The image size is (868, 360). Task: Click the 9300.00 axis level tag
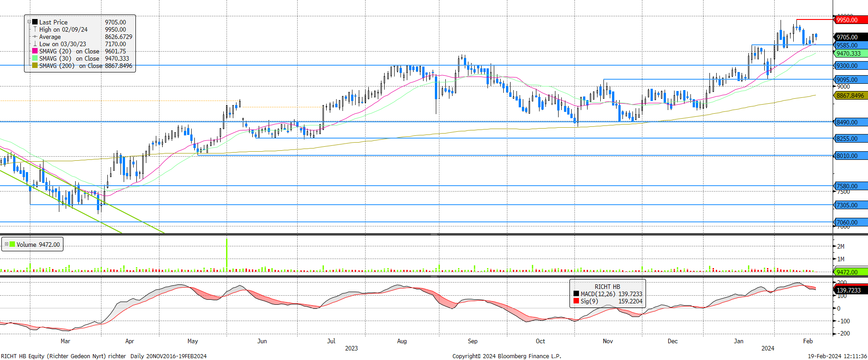(851, 66)
